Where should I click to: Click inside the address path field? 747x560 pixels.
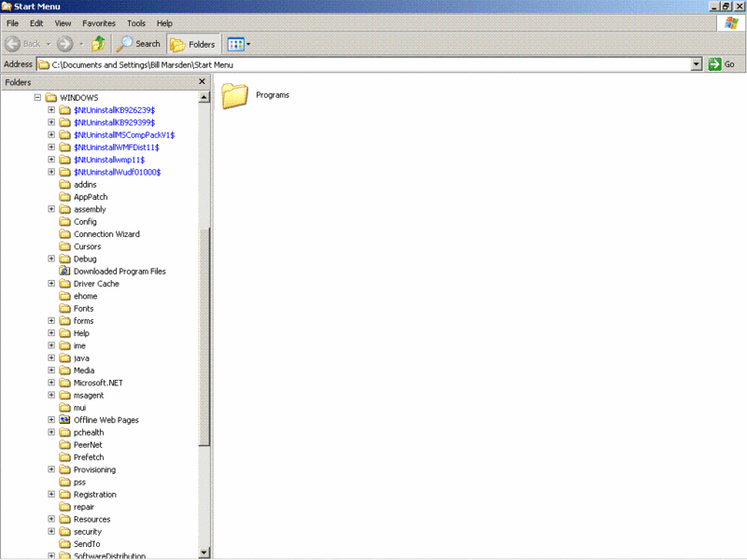(373, 64)
